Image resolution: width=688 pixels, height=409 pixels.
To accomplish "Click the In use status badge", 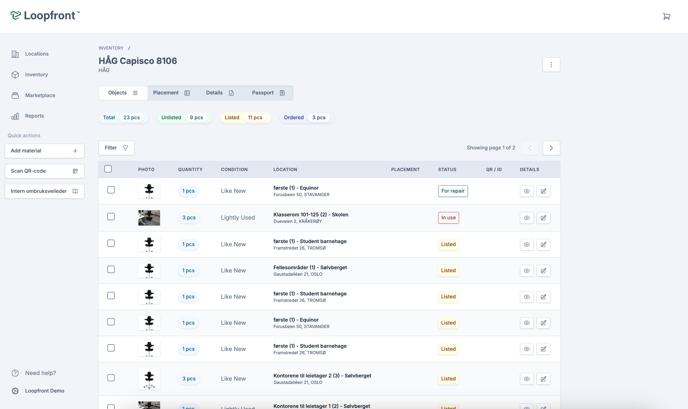I will 448,218.
